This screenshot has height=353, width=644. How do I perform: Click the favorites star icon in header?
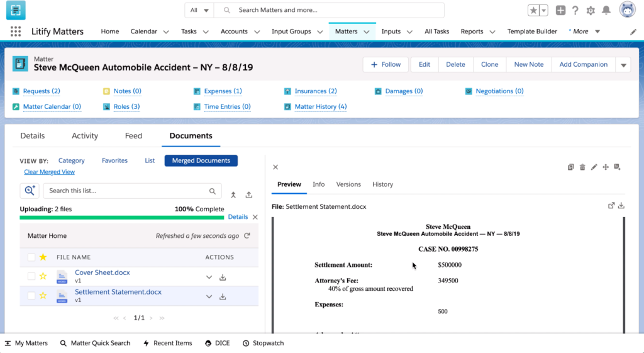point(533,11)
